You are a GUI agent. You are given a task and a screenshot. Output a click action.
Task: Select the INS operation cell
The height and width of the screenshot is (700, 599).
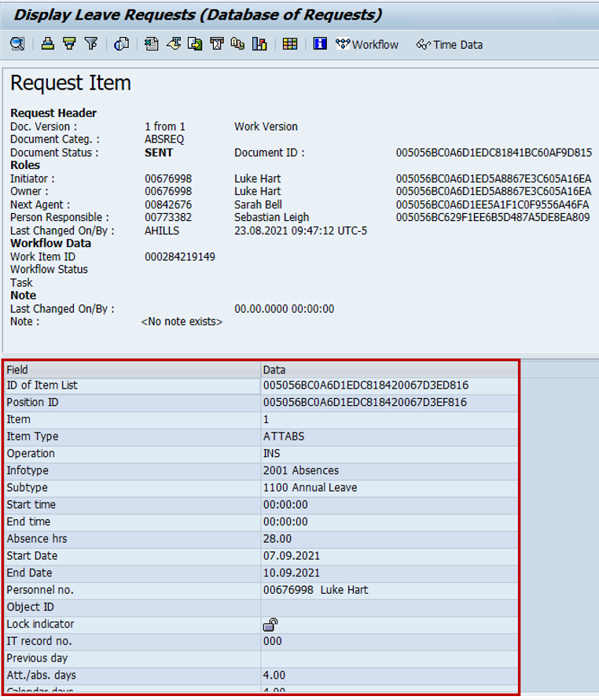tap(389, 454)
